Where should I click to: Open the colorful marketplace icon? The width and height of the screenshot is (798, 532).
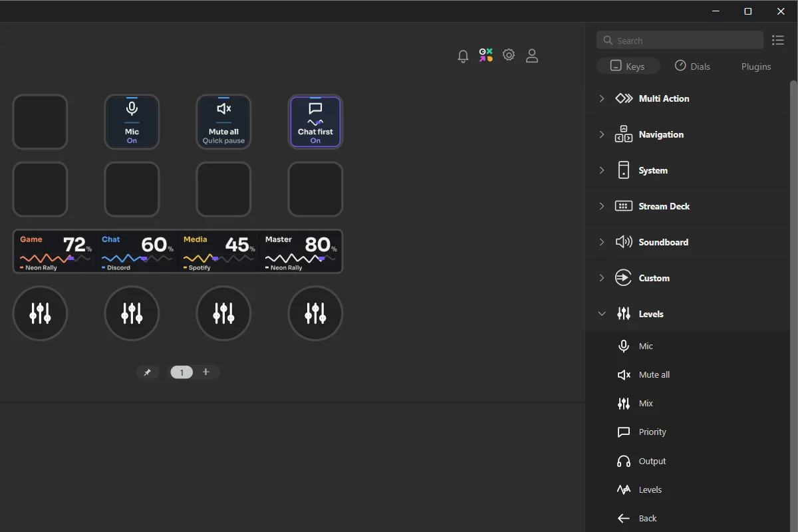(x=486, y=55)
